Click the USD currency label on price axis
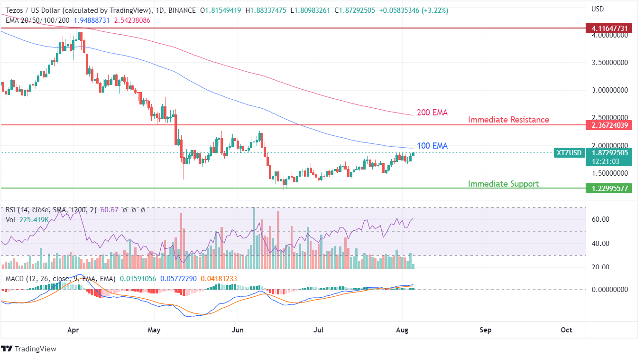Image resolution: width=644 pixels, height=359 pixels. click(598, 9)
